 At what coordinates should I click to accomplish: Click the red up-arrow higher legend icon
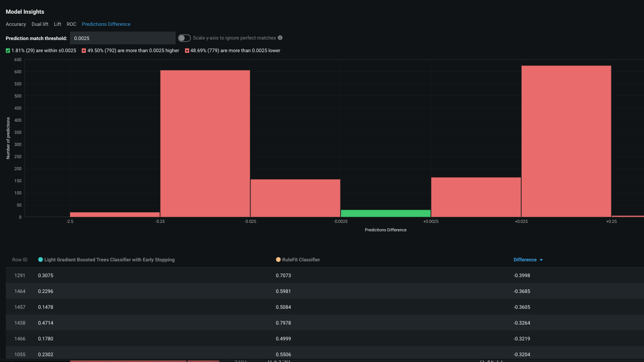[x=84, y=51]
